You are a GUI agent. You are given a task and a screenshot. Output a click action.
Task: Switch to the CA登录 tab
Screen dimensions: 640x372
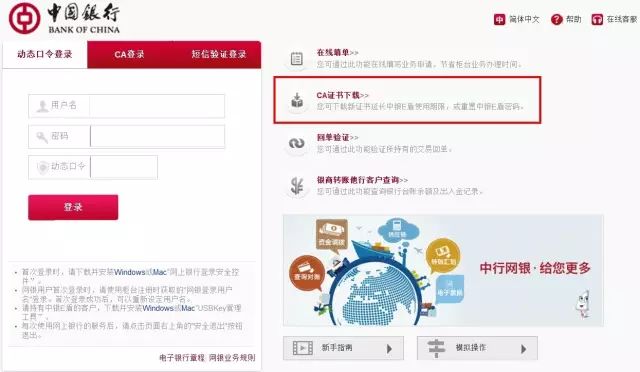click(129, 54)
